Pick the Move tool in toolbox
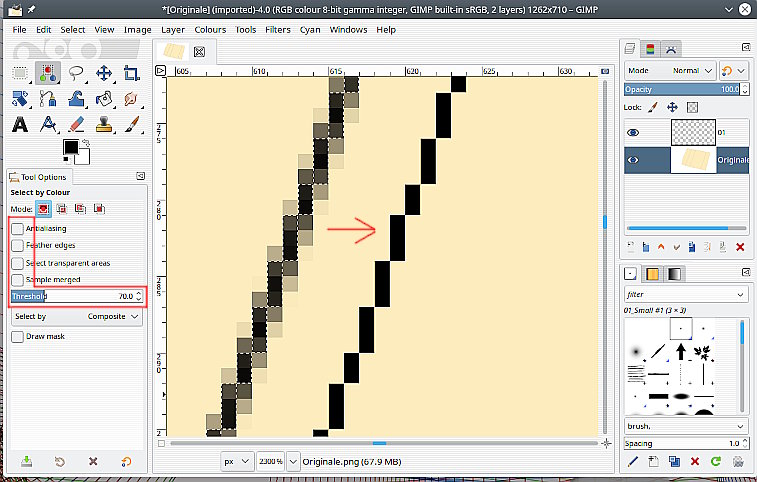Viewport: 757px width, 482px height. pyautogui.click(x=104, y=73)
